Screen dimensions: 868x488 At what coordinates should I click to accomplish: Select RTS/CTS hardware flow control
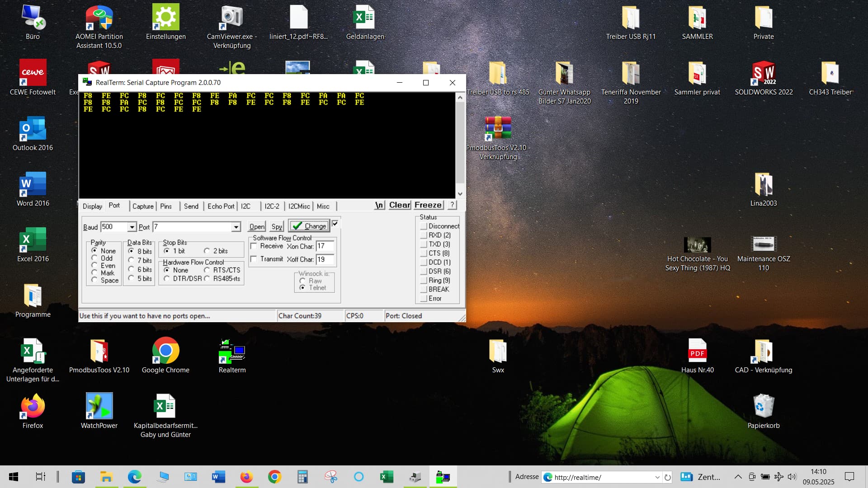pos(207,270)
